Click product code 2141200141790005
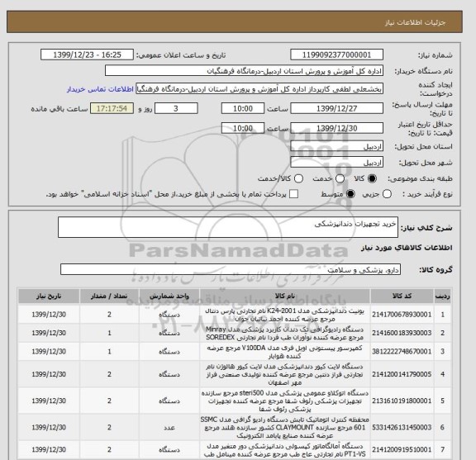This screenshot has width=476, height=460. click(x=402, y=374)
